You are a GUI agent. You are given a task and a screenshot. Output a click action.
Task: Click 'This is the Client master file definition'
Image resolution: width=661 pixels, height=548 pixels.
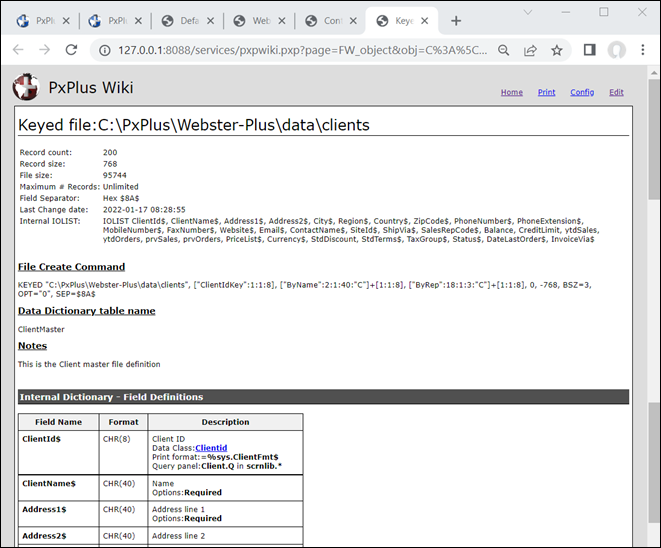click(x=89, y=364)
